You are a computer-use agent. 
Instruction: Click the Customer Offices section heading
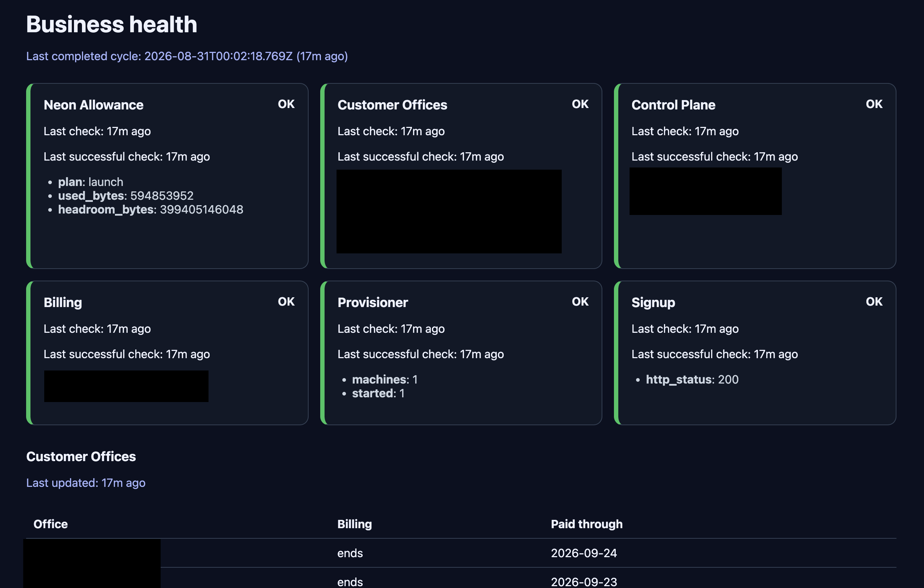[x=81, y=456]
